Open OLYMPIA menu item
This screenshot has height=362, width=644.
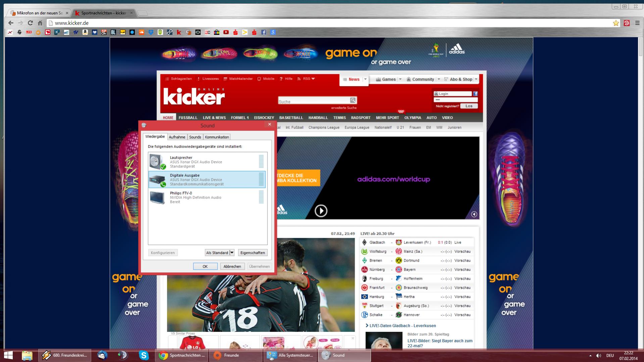pos(412,118)
